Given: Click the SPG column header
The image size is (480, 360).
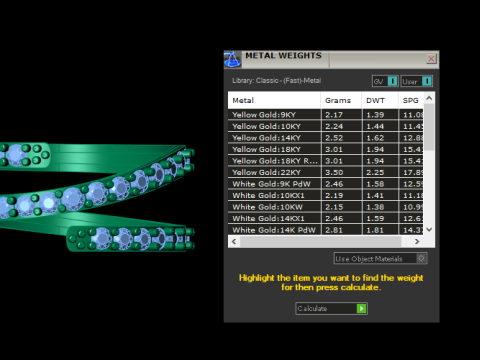Looking at the screenshot, I should point(411,100).
